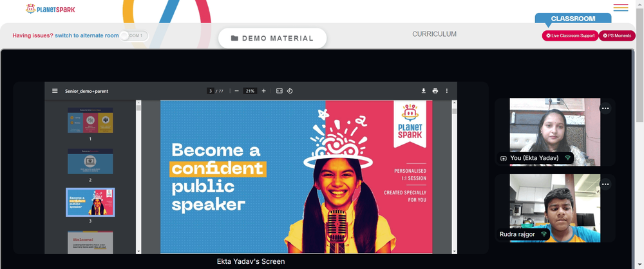Click the Senior_demo+parent file title
Image resolution: width=644 pixels, height=269 pixels.
point(87,91)
